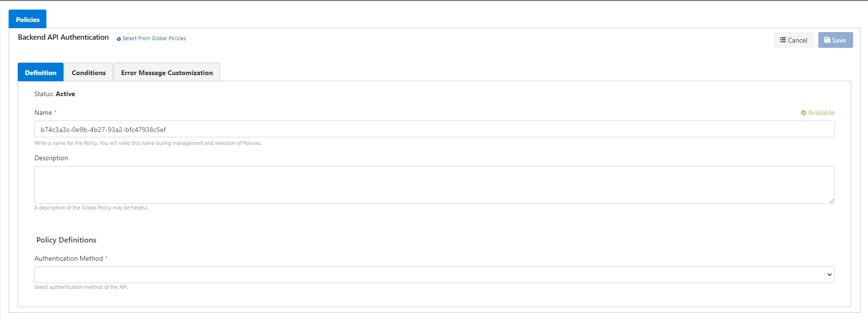The width and height of the screenshot is (868, 320).
Task: Click the Policy Definitions section heading
Action: coord(66,240)
